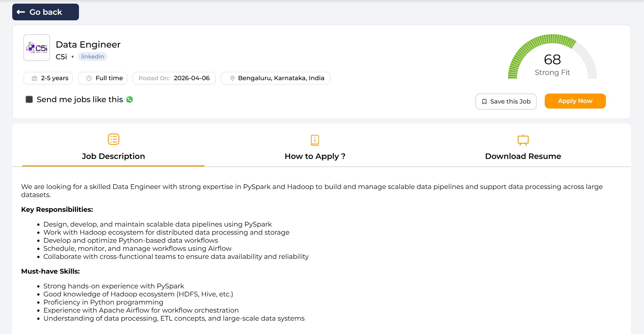Open the linkedin source tag
644x334 pixels.
(92, 57)
